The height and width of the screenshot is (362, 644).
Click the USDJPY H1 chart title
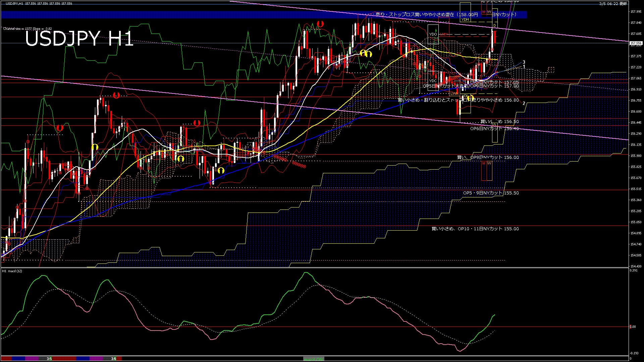(79, 39)
